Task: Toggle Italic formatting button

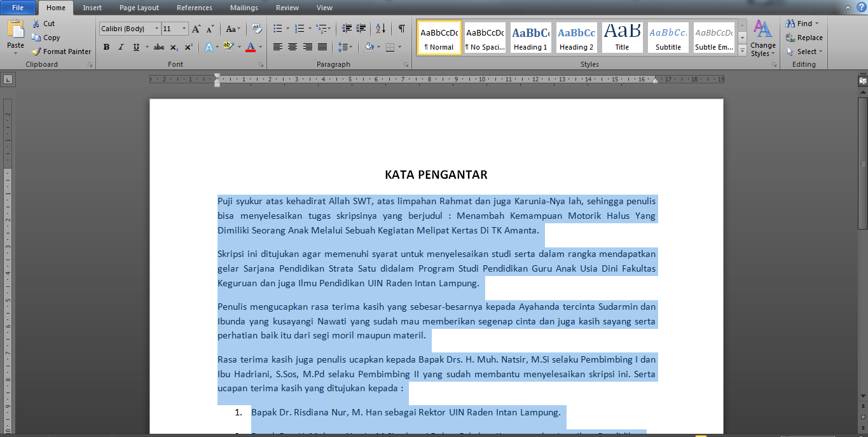Action: (121, 47)
